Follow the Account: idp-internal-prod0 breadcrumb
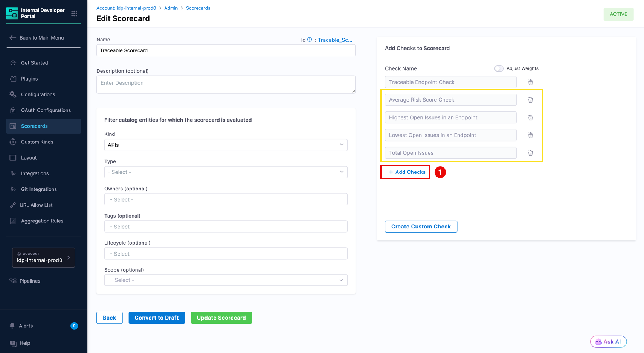 point(126,8)
